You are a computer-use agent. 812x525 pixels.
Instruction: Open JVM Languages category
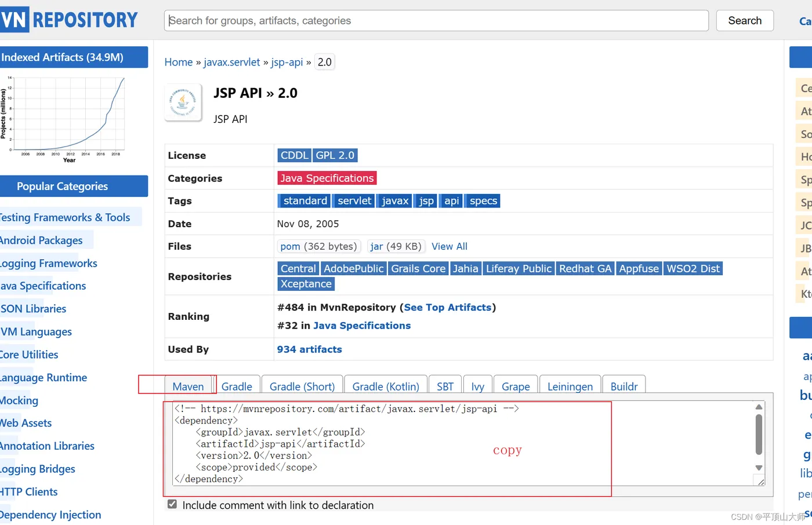(36, 331)
